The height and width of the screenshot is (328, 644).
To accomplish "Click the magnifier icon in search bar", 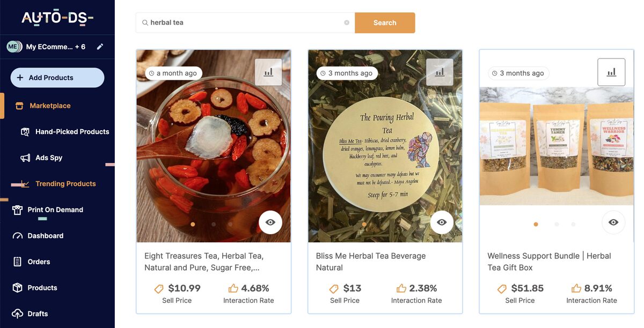I will click(x=145, y=23).
